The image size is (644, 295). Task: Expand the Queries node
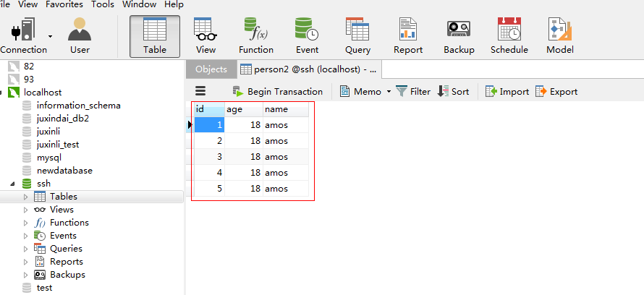click(x=26, y=249)
